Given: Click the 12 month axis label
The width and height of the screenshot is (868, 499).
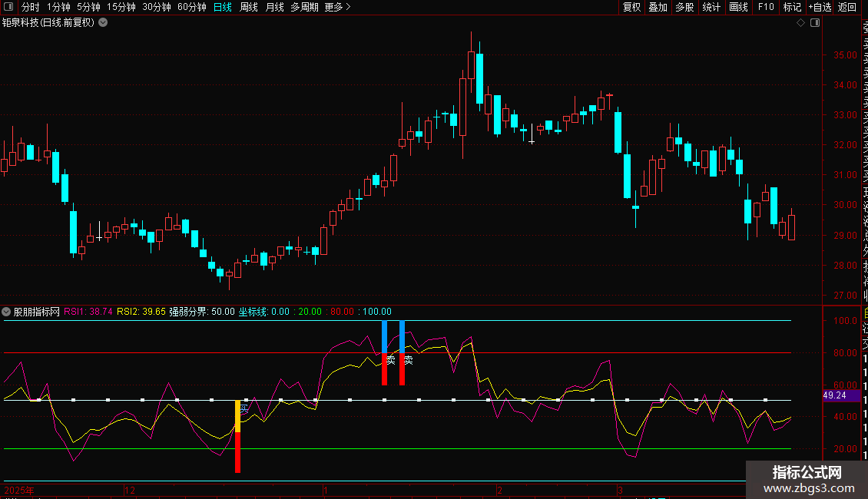Looking at the screenshot, I should [x=130, y=491].
